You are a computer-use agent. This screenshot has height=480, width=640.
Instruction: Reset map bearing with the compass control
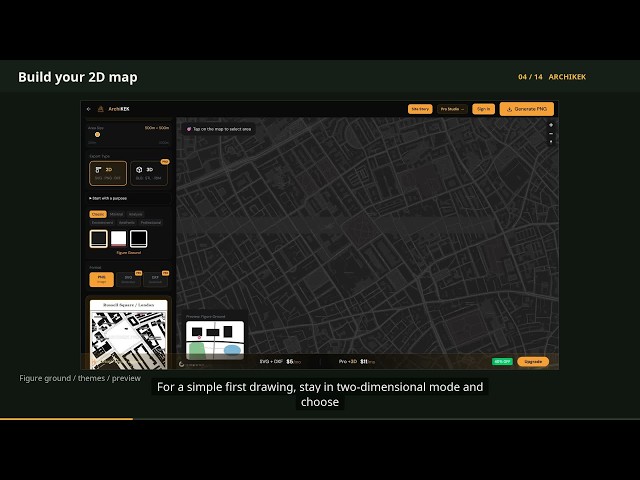click(551, 142)
